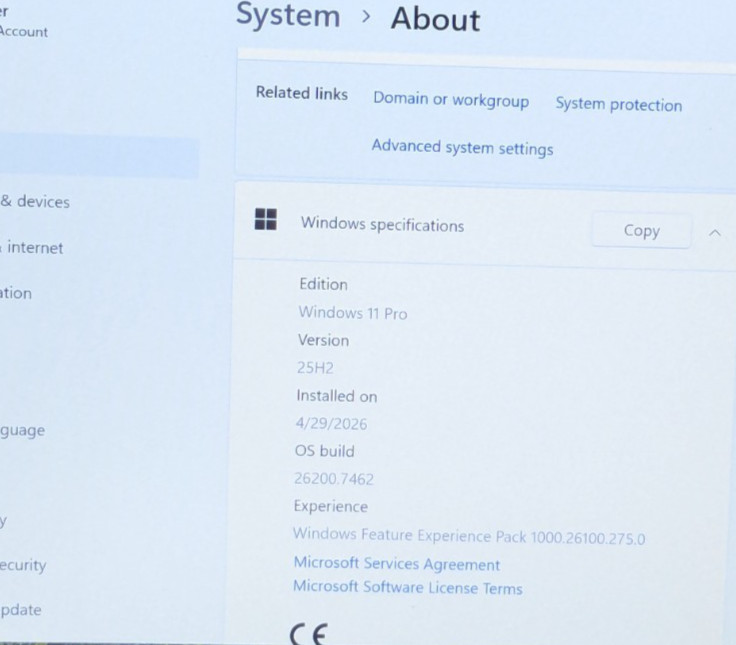This screenshot has height=645, width=736.
Task: Click the '4/29/2026' installed date
Action: click(331, 424)
